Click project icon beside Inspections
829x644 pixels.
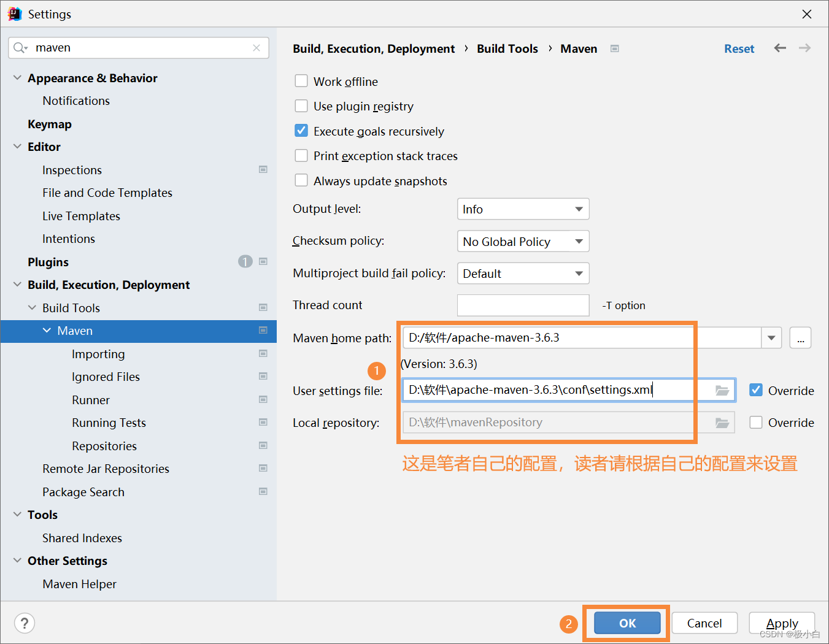[263, 169]
